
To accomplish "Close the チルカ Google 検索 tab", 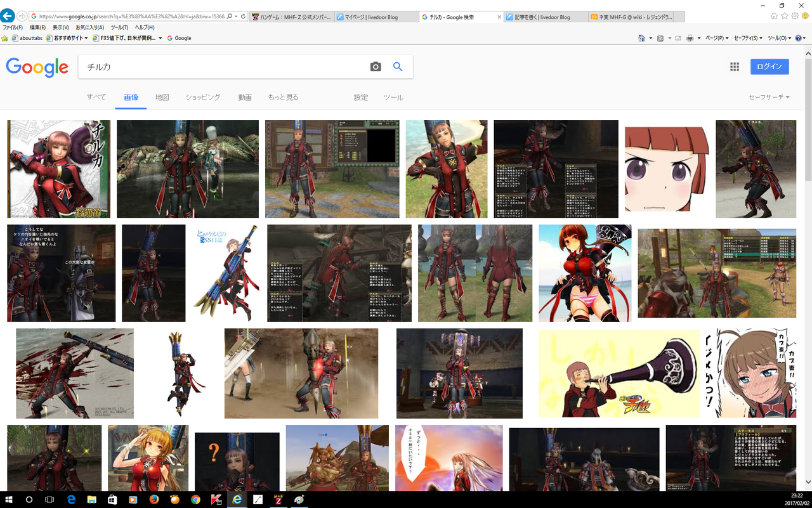I will (499, 17).
